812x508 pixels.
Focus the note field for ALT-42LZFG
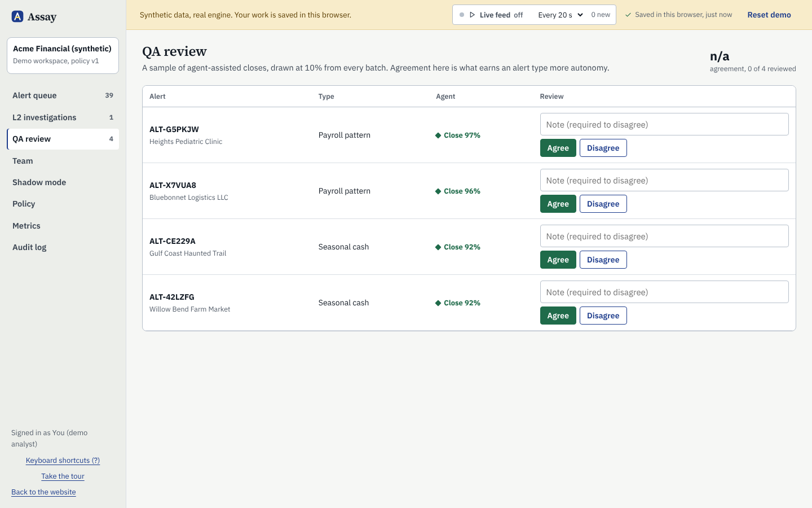(x=664, y=292)
